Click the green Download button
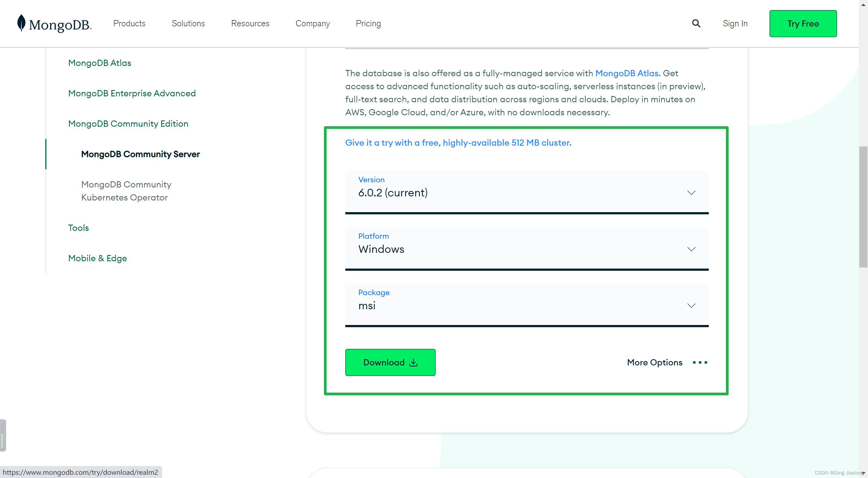This screenshot has height=478, width=868. point(390,362)
